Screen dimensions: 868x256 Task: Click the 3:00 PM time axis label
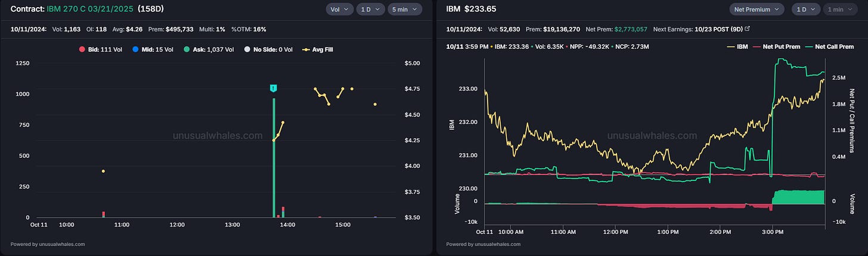tap(772, 232)
